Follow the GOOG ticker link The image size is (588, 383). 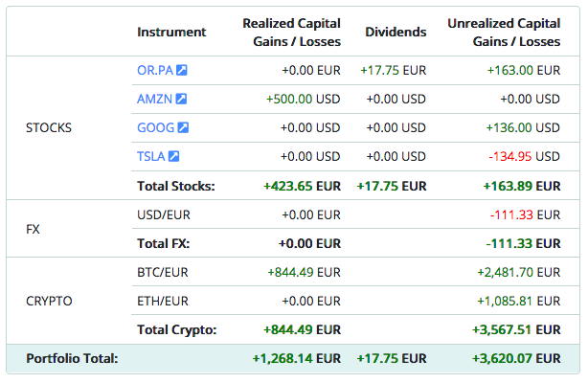155,127
